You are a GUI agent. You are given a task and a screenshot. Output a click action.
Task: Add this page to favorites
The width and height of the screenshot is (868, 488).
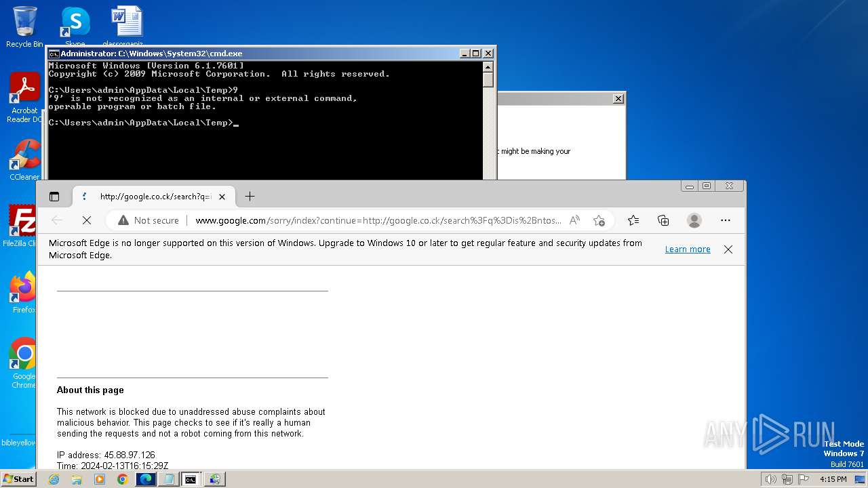(599, 220)
